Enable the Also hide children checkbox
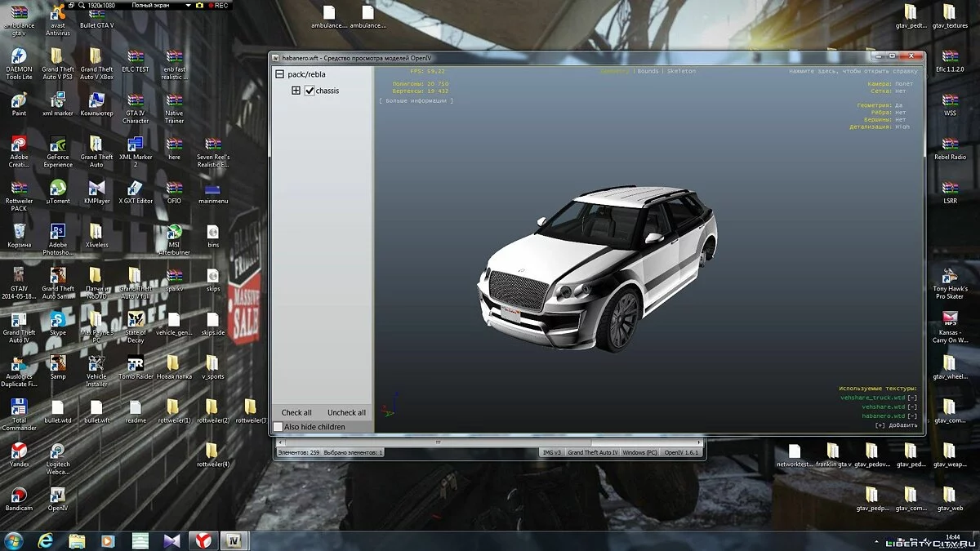980x551 pixels. click(278, 427)
